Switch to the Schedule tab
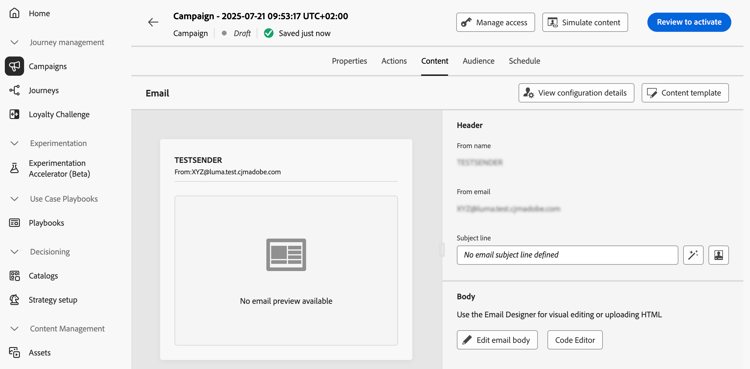The height and width of the screenshot is (369, 750). coord(524,61)
